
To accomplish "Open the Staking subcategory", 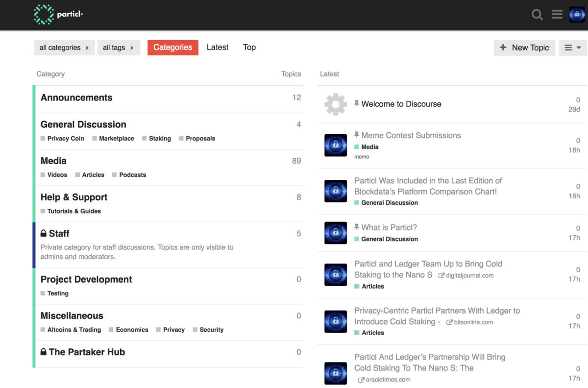I will [x=156, y=139].
